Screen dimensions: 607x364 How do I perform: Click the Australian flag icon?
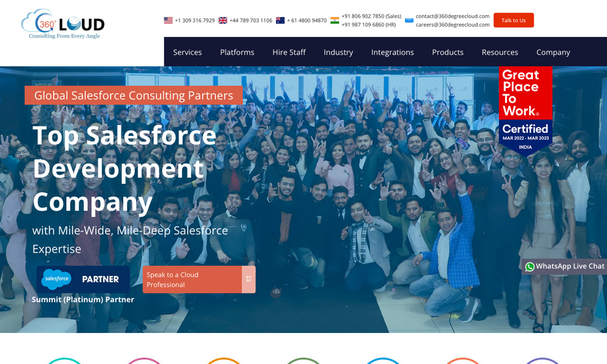(x=280, y=20)
